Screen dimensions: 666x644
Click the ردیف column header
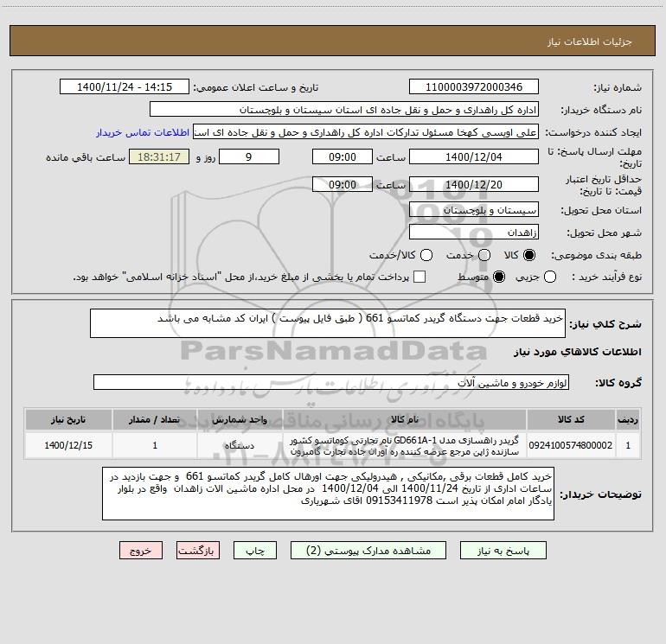click(x=628, y=419)
